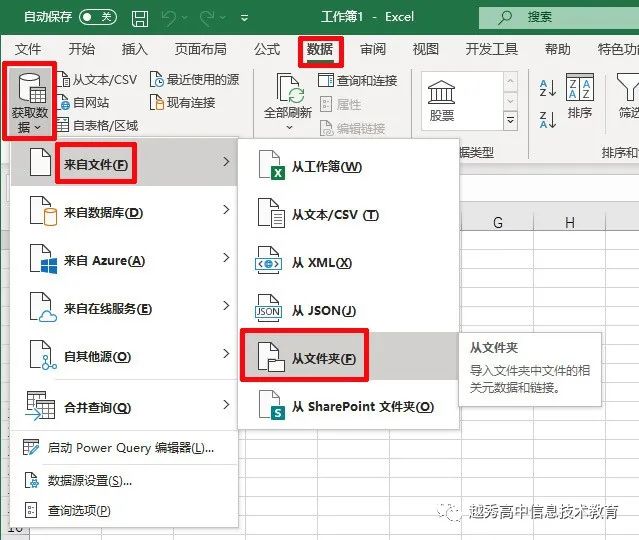The height and width of the screenshot is (540, 639).
Task: Open 数据源设置(S) menu entry
Action: point(124,481)
